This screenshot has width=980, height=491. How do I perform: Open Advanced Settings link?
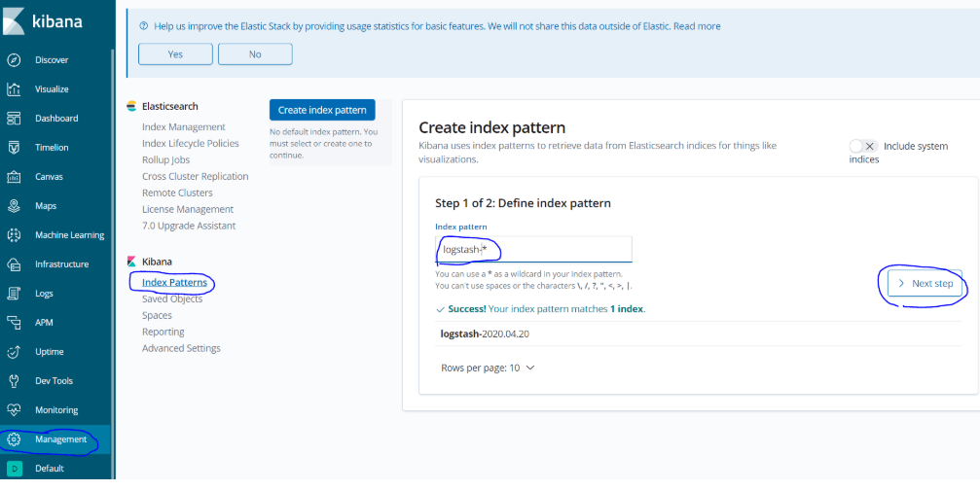[x=181, y=348]
